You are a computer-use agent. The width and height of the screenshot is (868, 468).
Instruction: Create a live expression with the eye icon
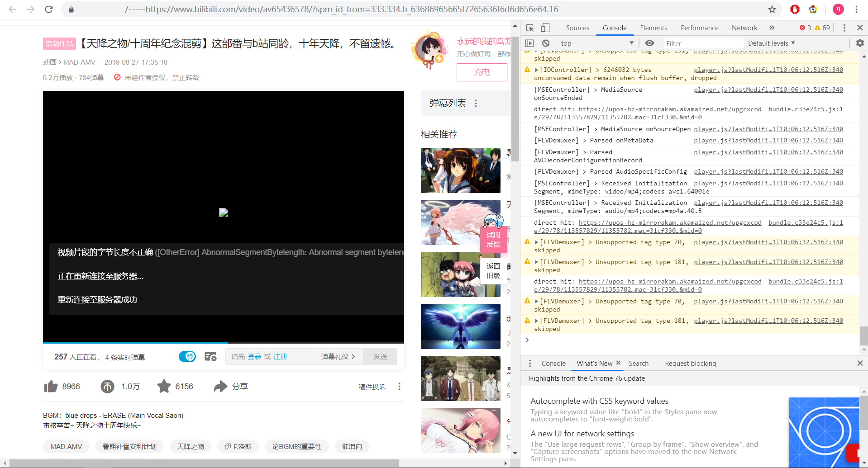(x=649, y=43)
